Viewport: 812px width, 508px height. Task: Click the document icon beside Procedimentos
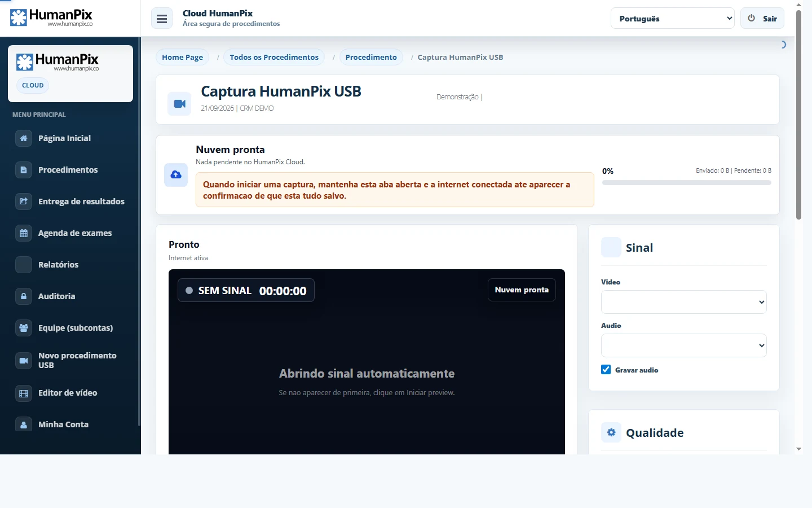coord(24,170)
